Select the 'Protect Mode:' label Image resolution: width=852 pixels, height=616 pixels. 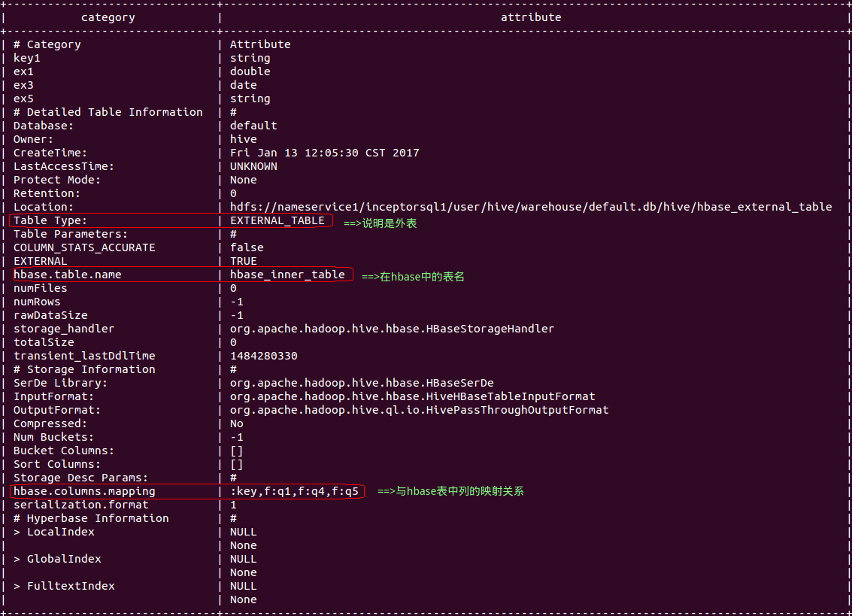[57, 180]
